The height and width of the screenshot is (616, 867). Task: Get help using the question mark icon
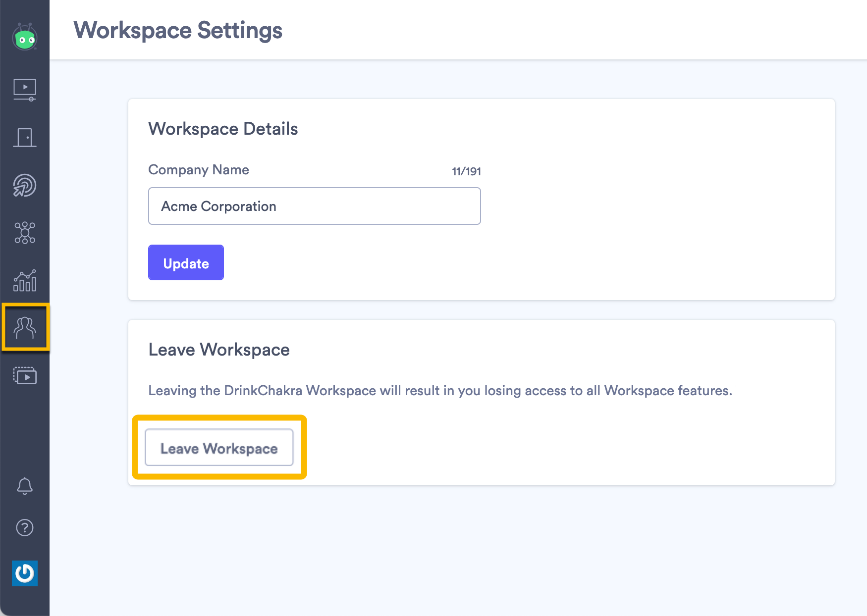[x=25, y=528]
